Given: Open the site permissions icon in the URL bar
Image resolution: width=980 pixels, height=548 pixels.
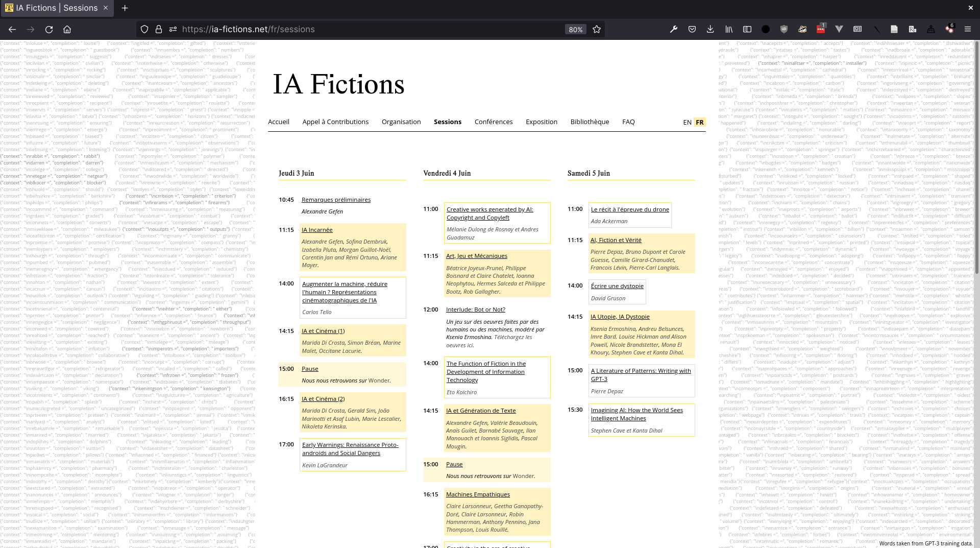Looking at the screenshot, I should pos(173,29).
